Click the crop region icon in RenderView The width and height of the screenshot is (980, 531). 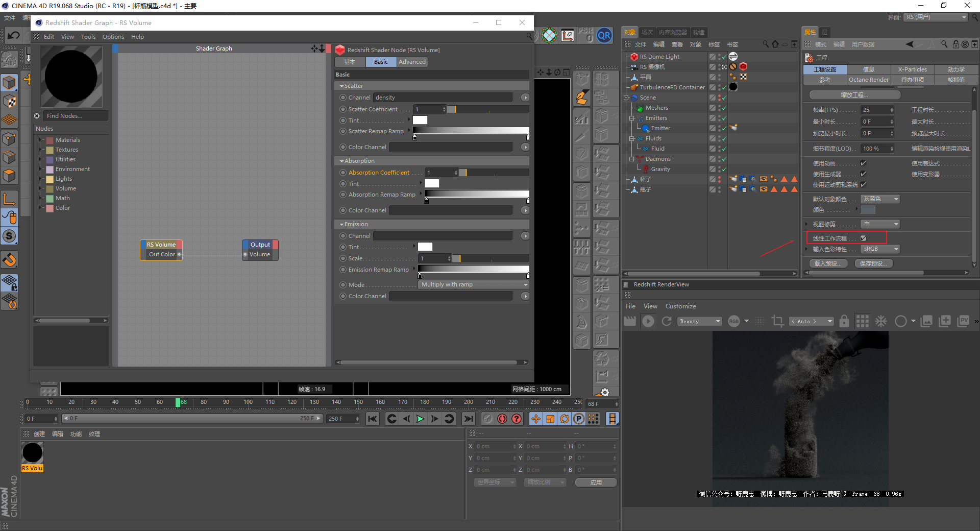coord(777,321)
